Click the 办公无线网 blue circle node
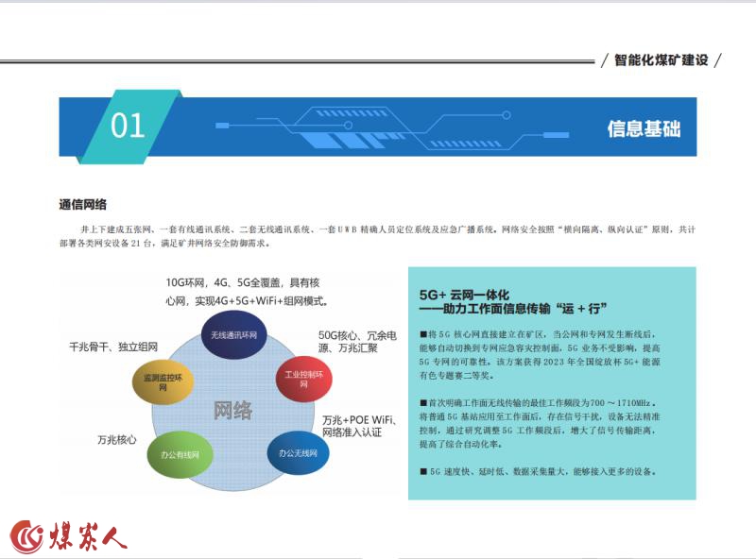Screen dimensions: 756x559 point(297,452)
